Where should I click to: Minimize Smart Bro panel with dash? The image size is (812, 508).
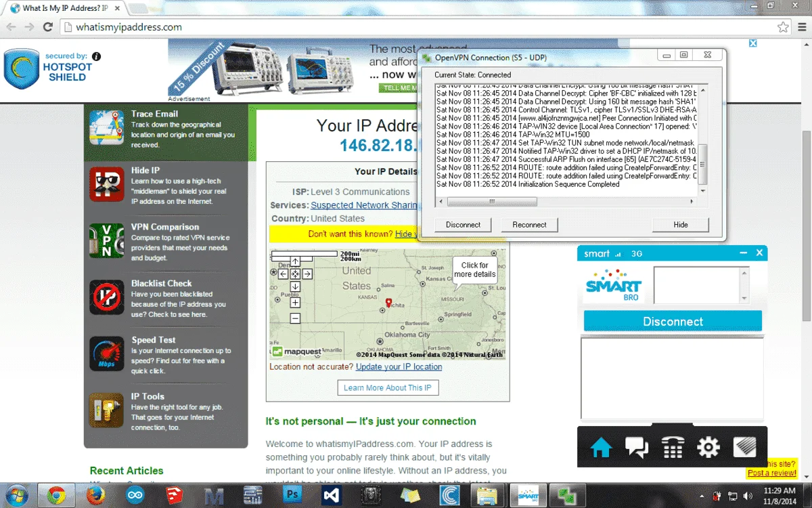click(x=743, y=253)
